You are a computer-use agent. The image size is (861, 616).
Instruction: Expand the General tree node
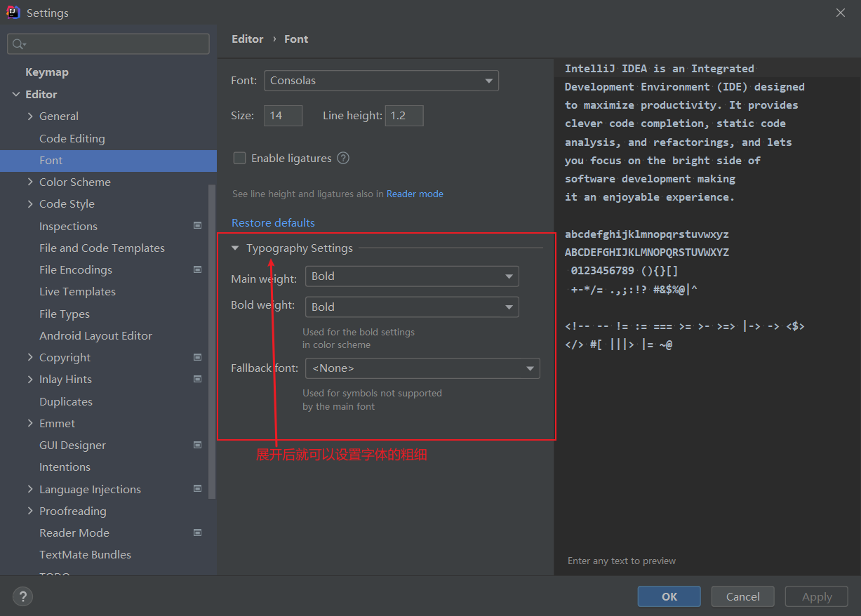click(x=30, y=116)
